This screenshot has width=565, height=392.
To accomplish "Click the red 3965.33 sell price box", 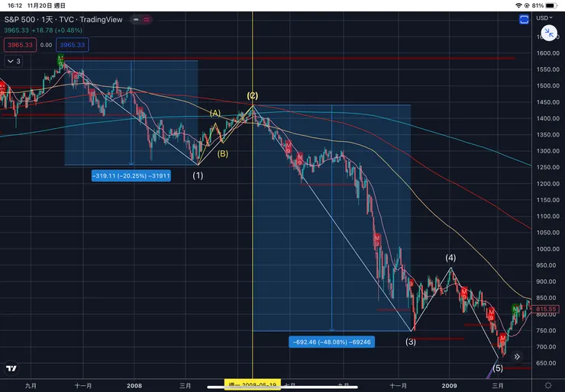I will pos(20,45).
